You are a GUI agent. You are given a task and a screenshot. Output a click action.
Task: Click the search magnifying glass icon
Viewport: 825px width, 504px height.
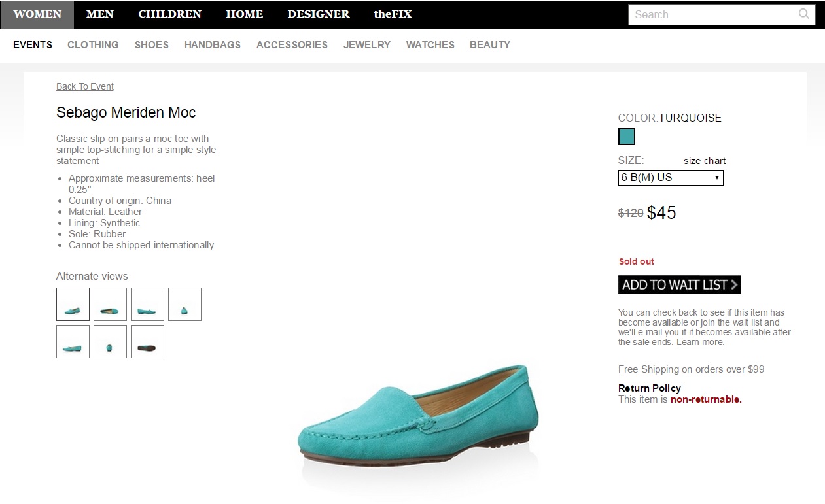tap(803, 14)
